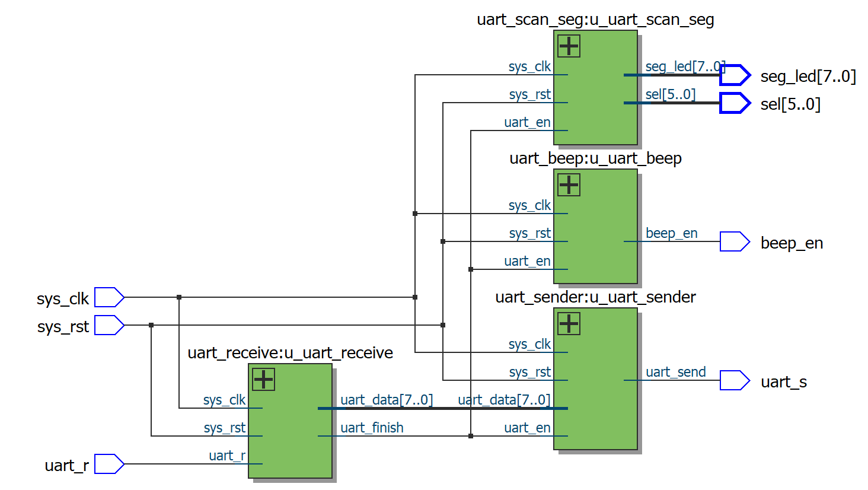The height and width of the screenshot is (490, 868).
Task: Select beep_en output port on uart_beep block
Action: [671, 233]
